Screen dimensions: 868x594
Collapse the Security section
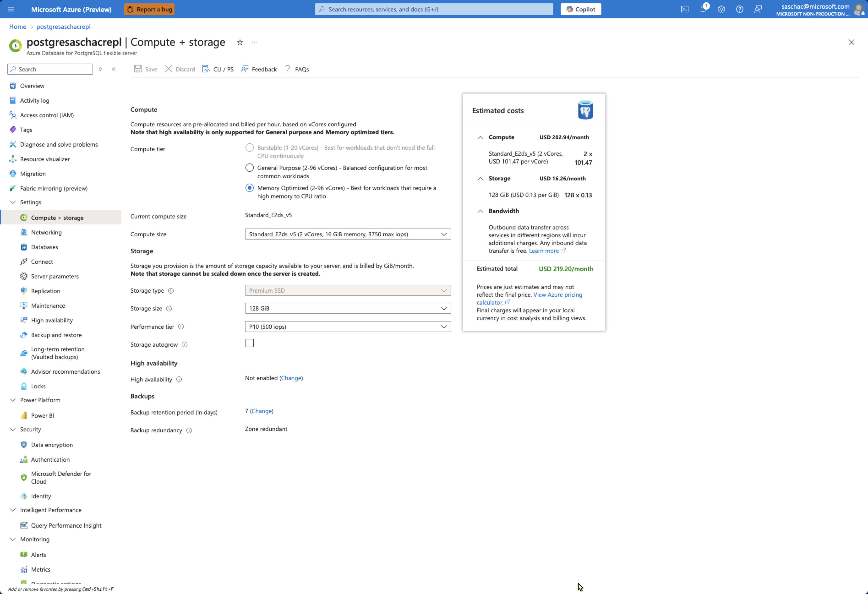(x=13, y=429)
